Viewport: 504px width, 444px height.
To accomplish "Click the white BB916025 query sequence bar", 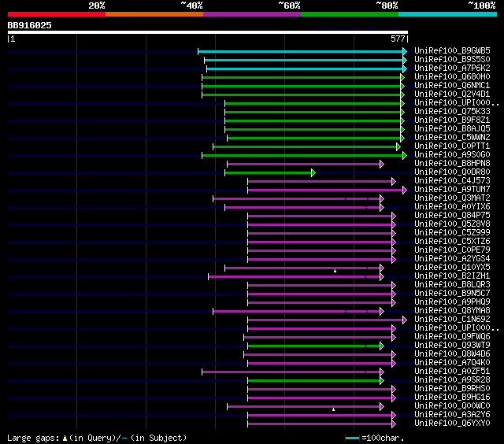I will [208, 32].
